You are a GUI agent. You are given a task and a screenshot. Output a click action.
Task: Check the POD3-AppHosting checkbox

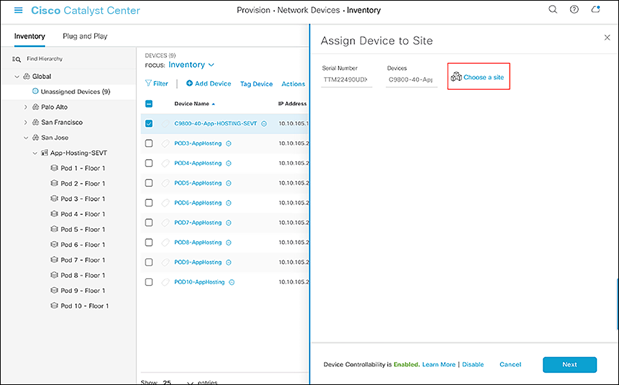pos(149,143)
